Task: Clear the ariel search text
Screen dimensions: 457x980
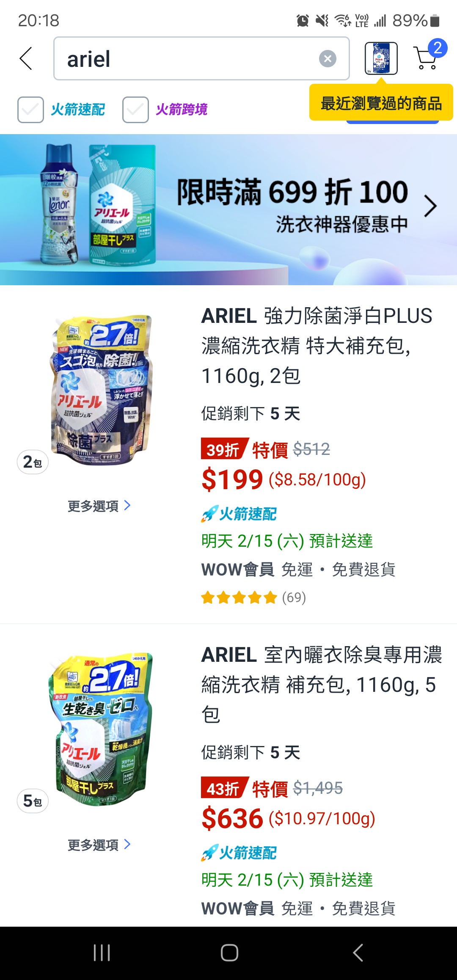Action: [328, 58]
